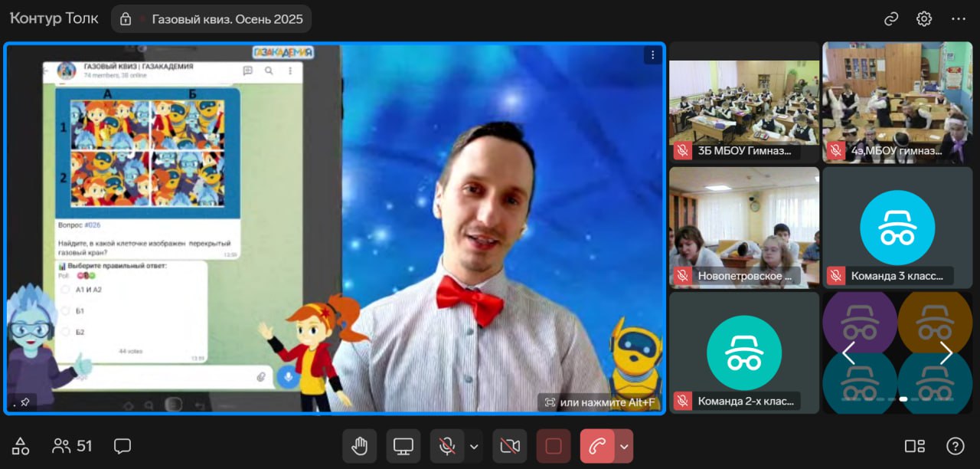Open help with the question mark icon
The width and height of the screenshot is (980, 469).
click(x=955, y=446)
